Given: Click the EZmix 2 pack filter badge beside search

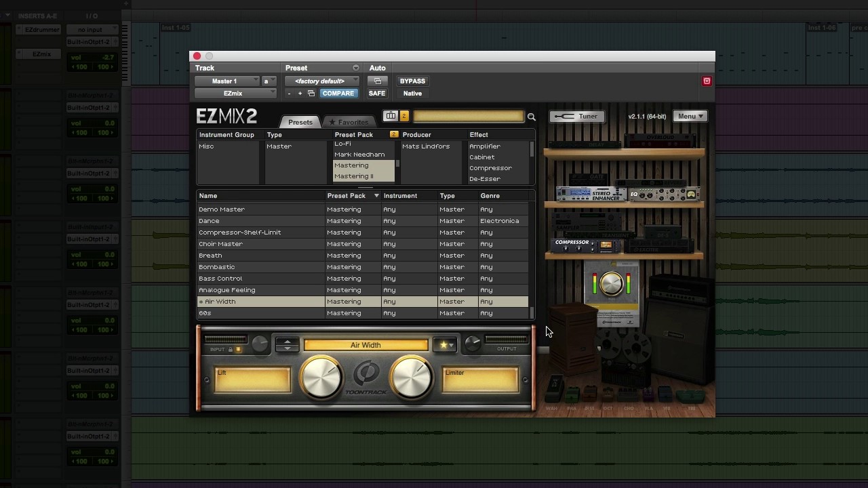Looking at the screenshot, I should [x=404, y=116].
